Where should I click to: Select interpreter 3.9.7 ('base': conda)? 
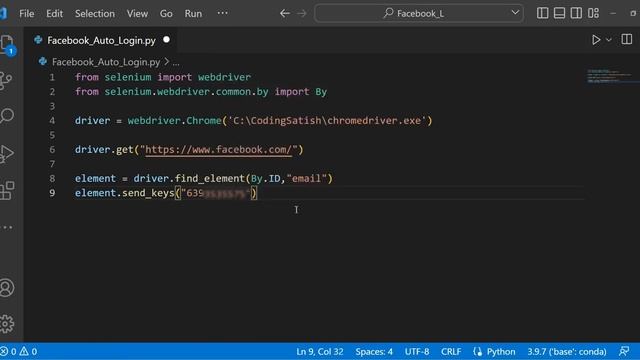pos(567,351)
